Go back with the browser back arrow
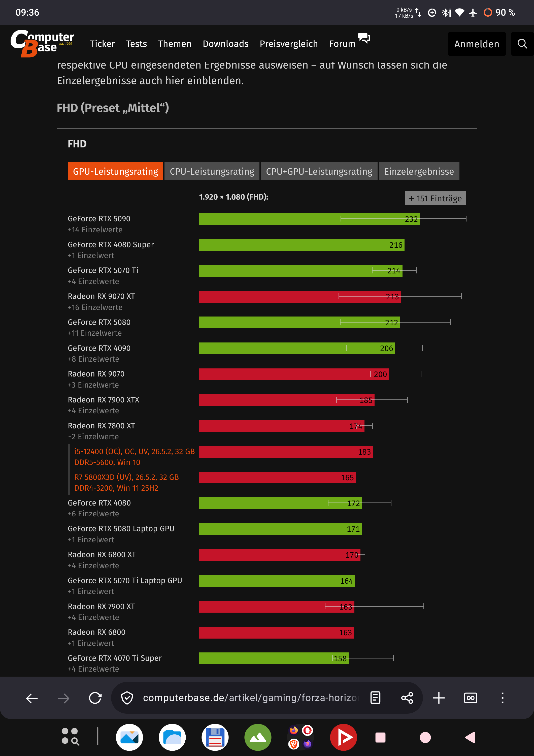 coord(32,698)
